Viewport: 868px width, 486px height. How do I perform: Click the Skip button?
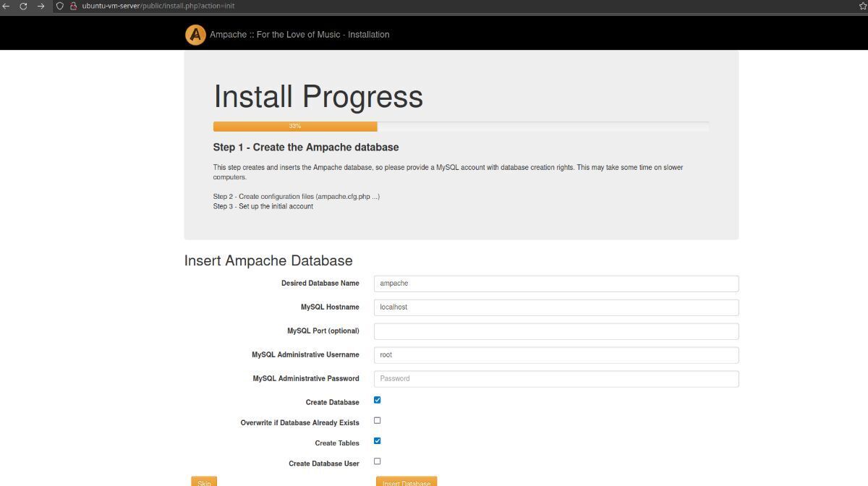204,482
